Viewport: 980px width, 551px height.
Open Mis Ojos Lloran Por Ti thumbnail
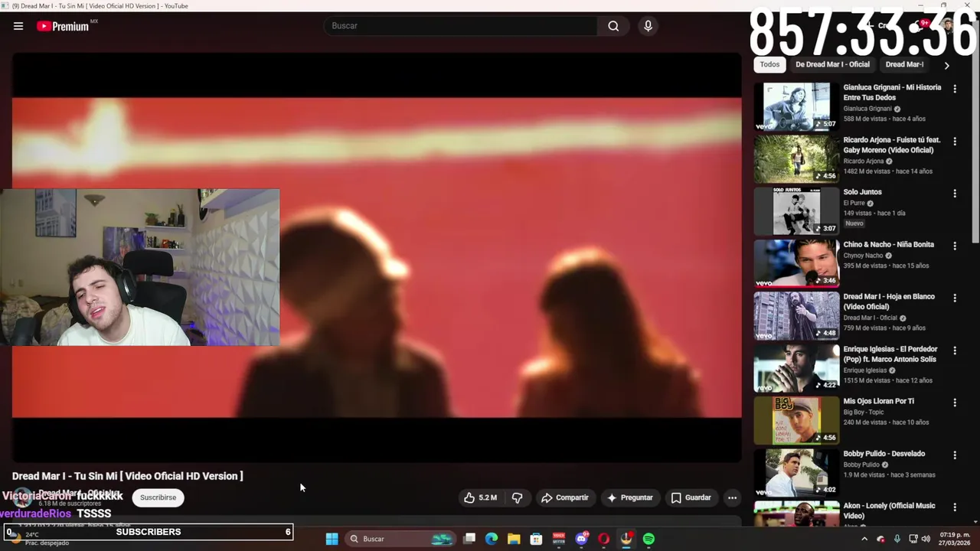click(796, 420)
